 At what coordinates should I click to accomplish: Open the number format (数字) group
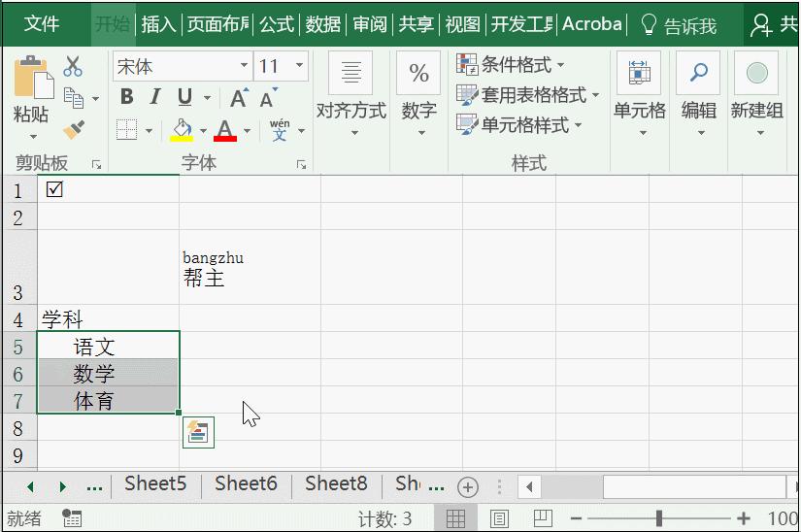[418, 96]
